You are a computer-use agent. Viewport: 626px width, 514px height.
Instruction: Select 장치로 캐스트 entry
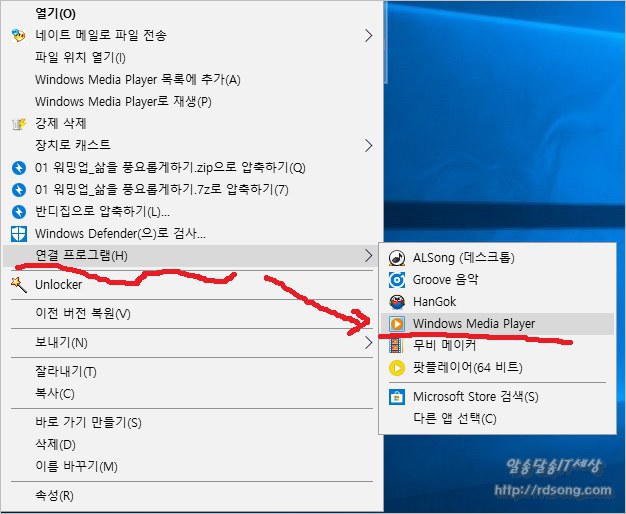click(x=192, y=145)
